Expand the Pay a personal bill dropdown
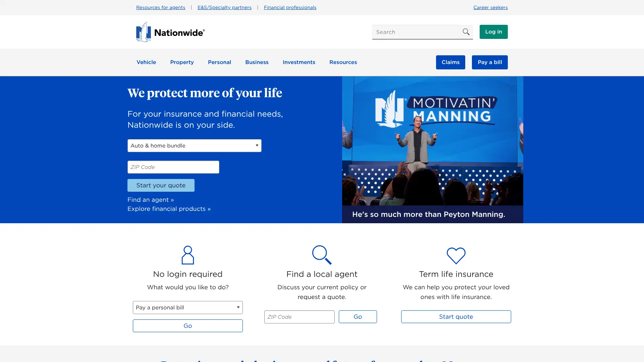 (x=188, y=308)
